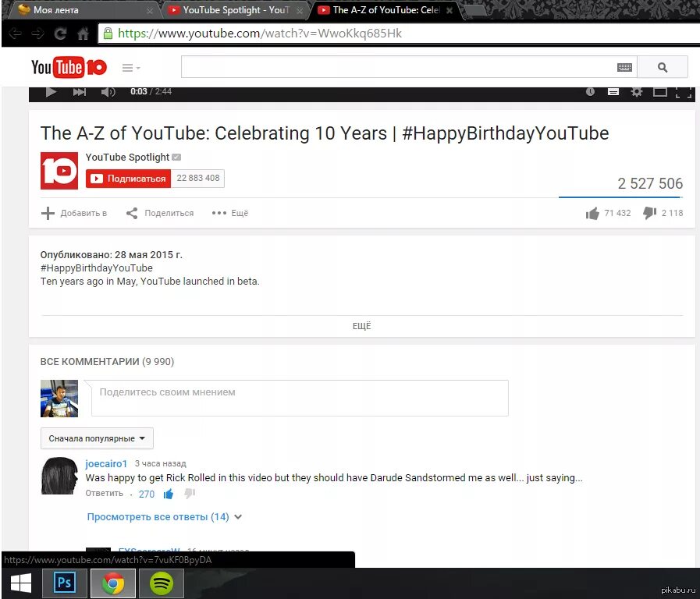Click joecairo1's avatar picture
Screen dimensions: 700x599
coord(59,476)
